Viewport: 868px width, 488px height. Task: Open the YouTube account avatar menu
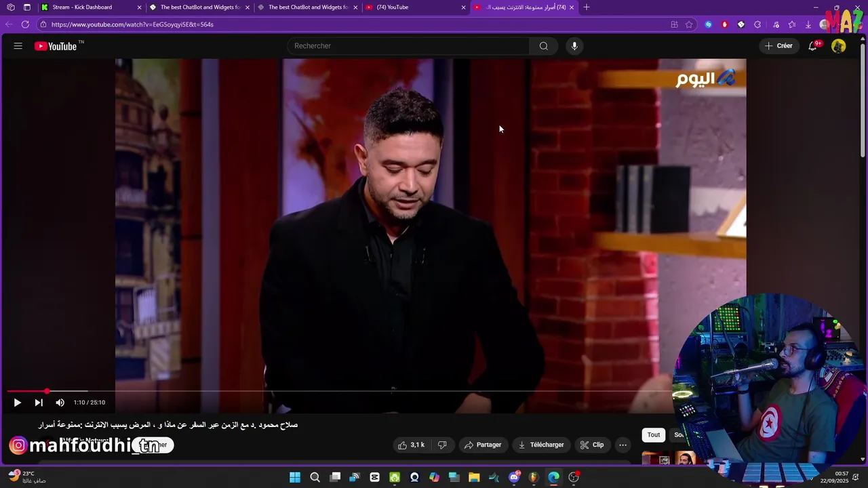tap(839, 46)
